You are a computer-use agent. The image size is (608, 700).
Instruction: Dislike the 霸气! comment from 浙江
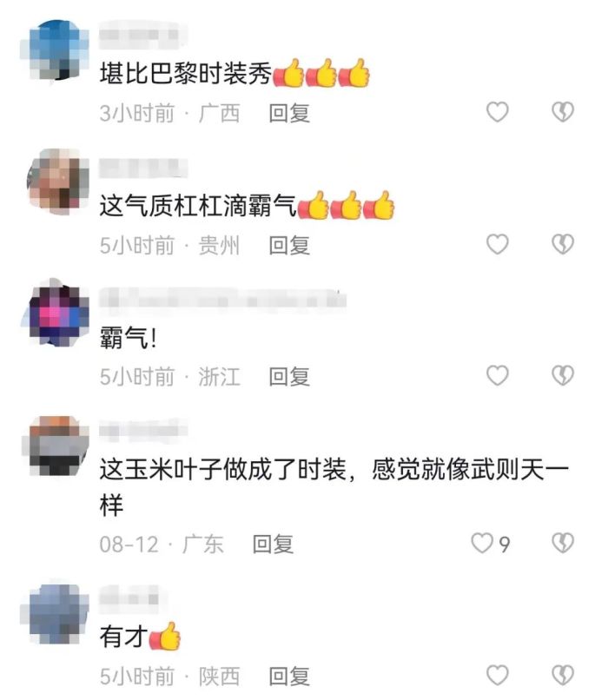pos(563,375)
